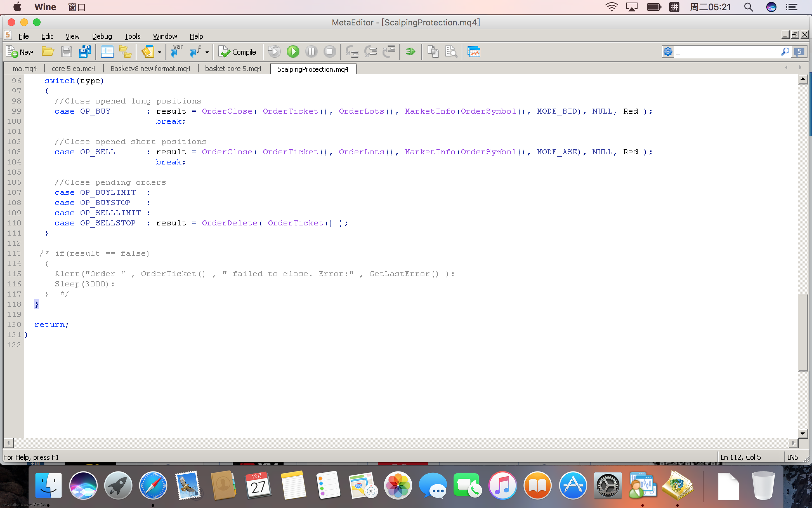Open Safari from the Dock
812x508 pixels.
click(x=153, y=485)
